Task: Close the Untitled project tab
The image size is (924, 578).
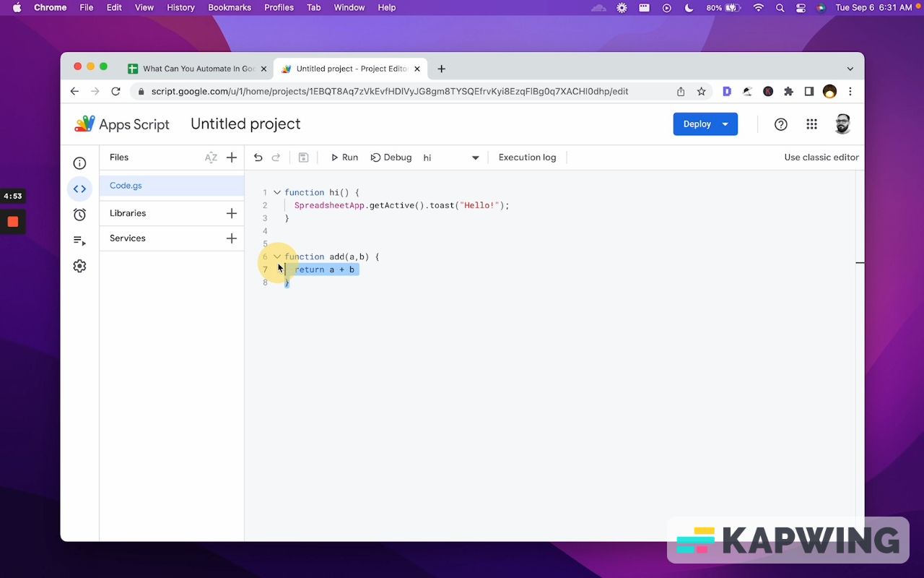Action: [x=417, y=69]
